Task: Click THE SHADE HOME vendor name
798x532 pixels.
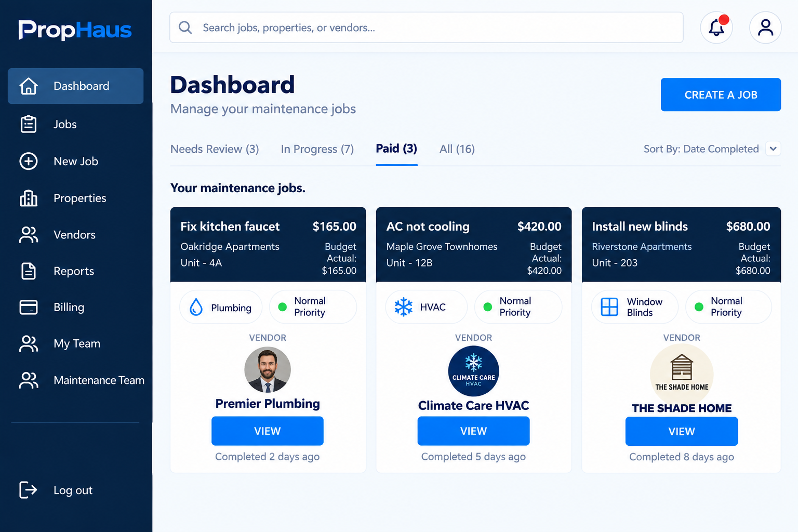Action: tap(682, 408)
